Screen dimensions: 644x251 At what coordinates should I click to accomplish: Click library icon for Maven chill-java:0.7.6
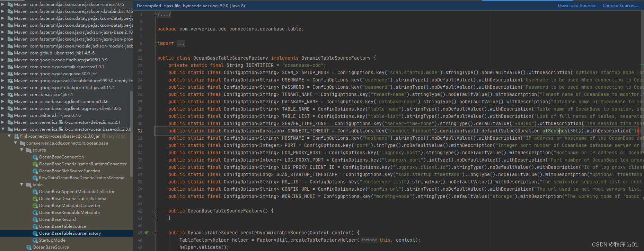tap(10, 115)
